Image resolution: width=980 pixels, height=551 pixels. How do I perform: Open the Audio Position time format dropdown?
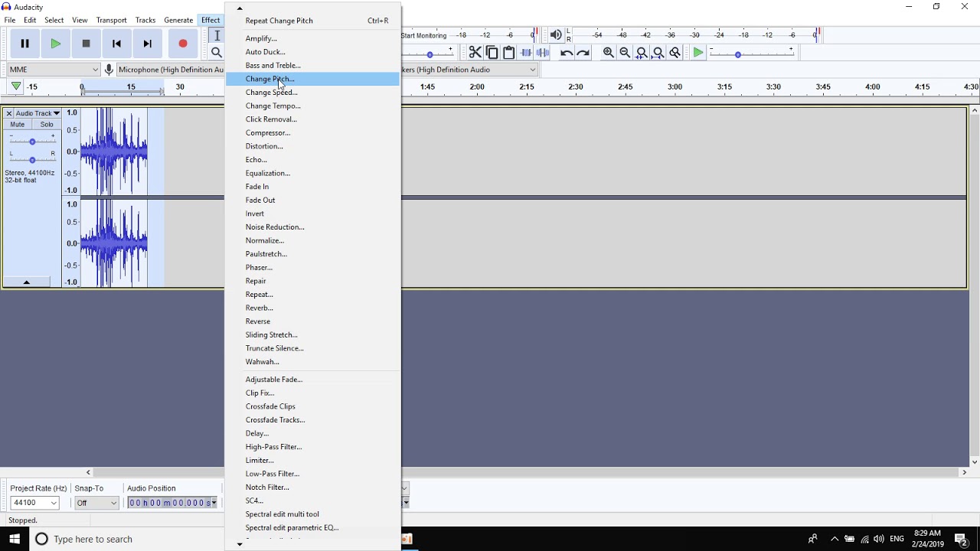pos(214,503)
